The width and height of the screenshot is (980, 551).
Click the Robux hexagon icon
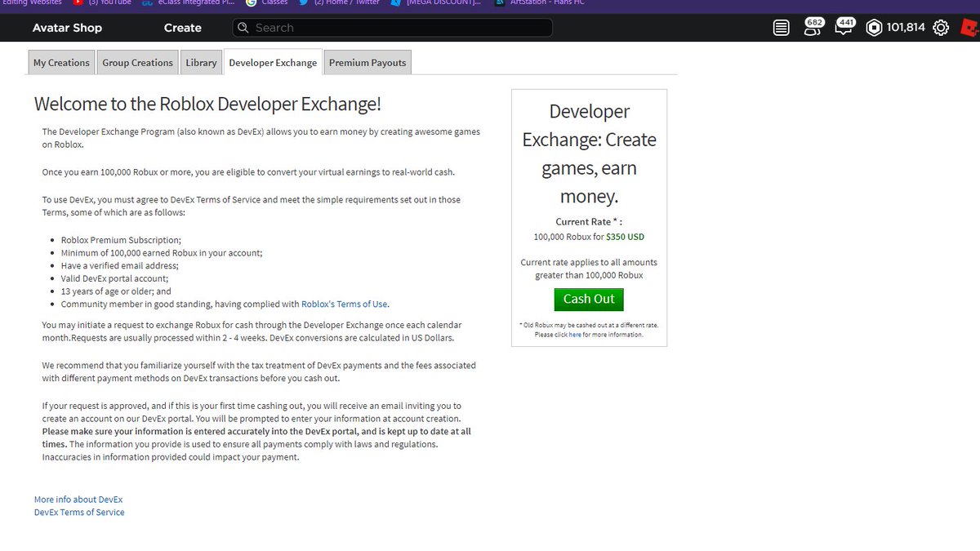pyautogui.click(x=874, y=28)
